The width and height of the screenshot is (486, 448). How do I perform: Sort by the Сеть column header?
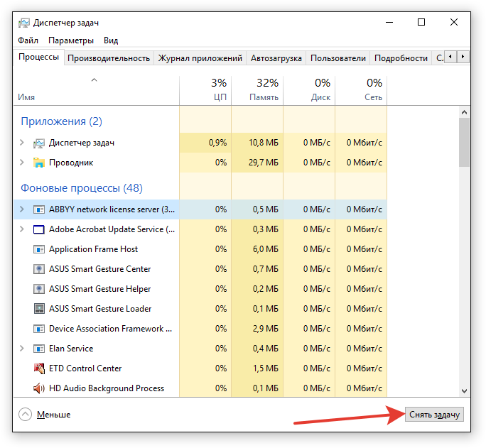click(361, 91)
